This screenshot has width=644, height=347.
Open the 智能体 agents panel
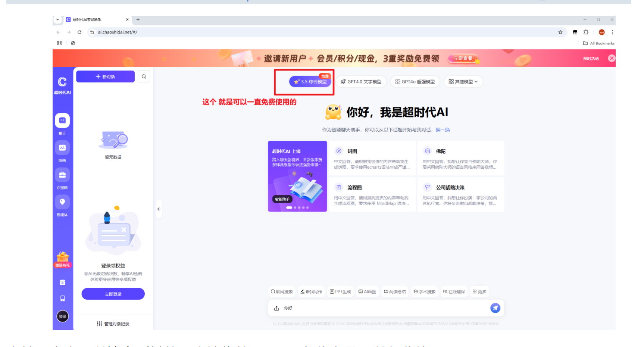[x=62, y=201]
